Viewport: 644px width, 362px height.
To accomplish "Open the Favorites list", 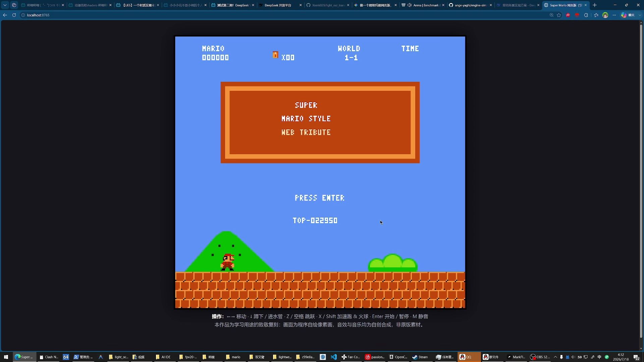I will click(x=596, y=15).
